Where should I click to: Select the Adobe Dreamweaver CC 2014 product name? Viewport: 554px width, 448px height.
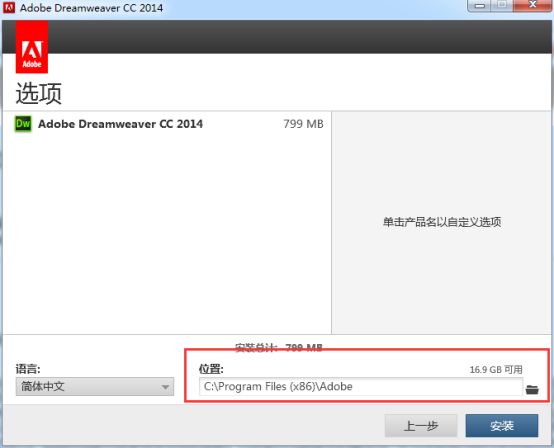(x=120, y=124)
